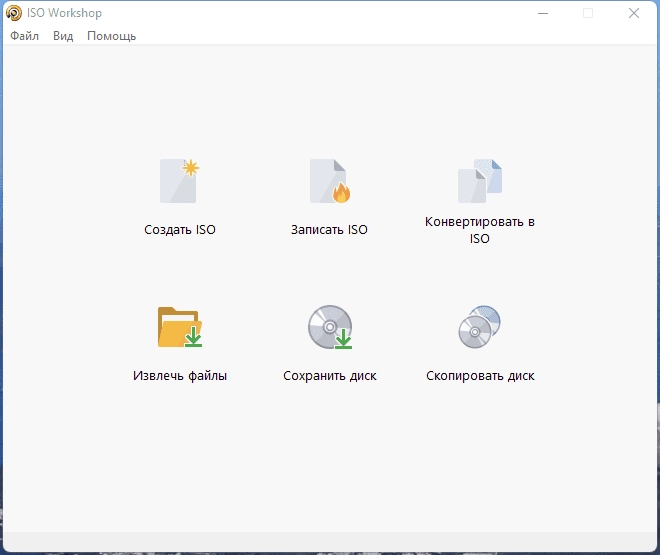Click the Сохранить диск label
This screenshot has height=555, width=660.
tap(330, 375)
